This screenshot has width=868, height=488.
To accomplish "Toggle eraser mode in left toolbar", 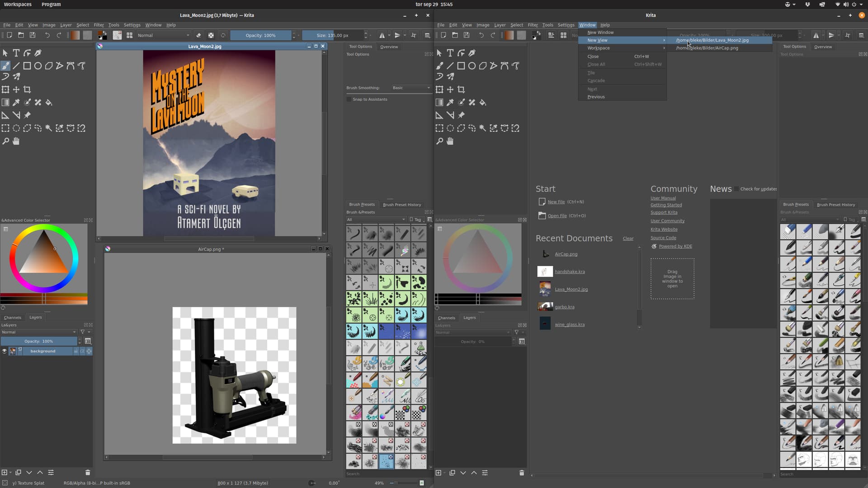I will point(198,35).
